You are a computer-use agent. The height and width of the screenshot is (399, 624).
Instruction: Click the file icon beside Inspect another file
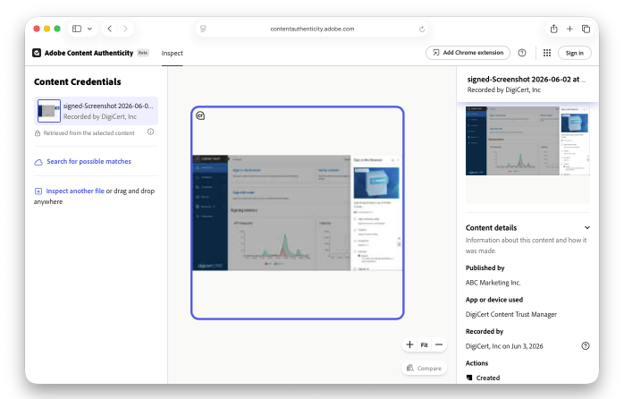click(38, 191)
